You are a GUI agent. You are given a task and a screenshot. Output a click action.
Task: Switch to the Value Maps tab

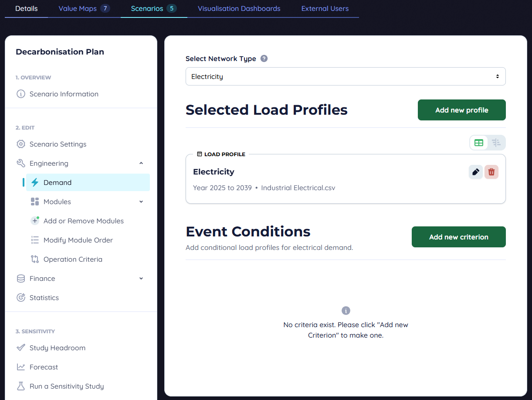pos(78,8)
